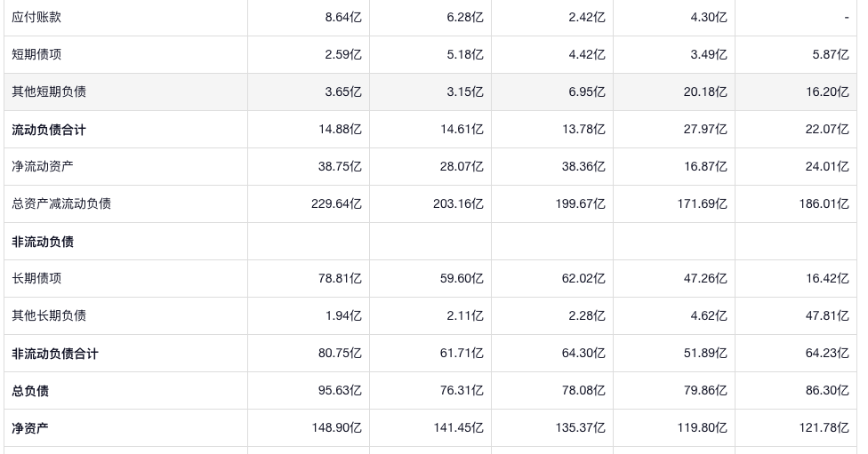Select the 78.81亿 long-term debt cell
Viewport: 868px width, 454px height.
click(x=340, y=278)
